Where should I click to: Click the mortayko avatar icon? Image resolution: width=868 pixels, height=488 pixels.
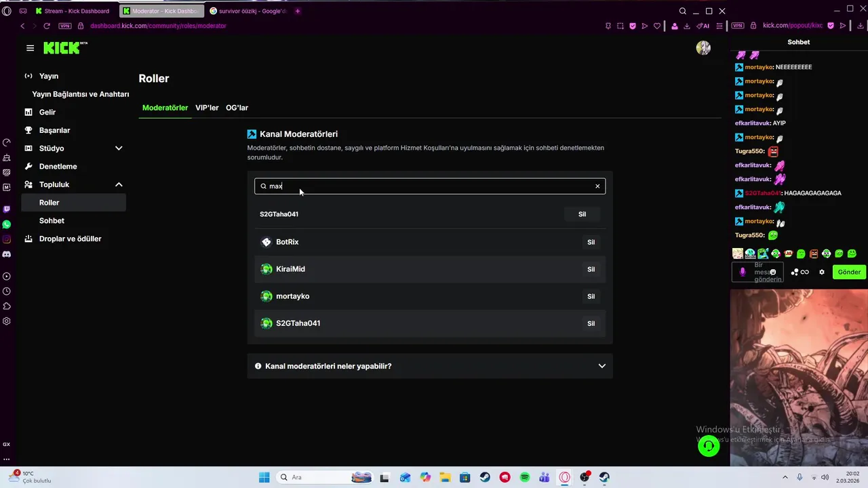267,296
